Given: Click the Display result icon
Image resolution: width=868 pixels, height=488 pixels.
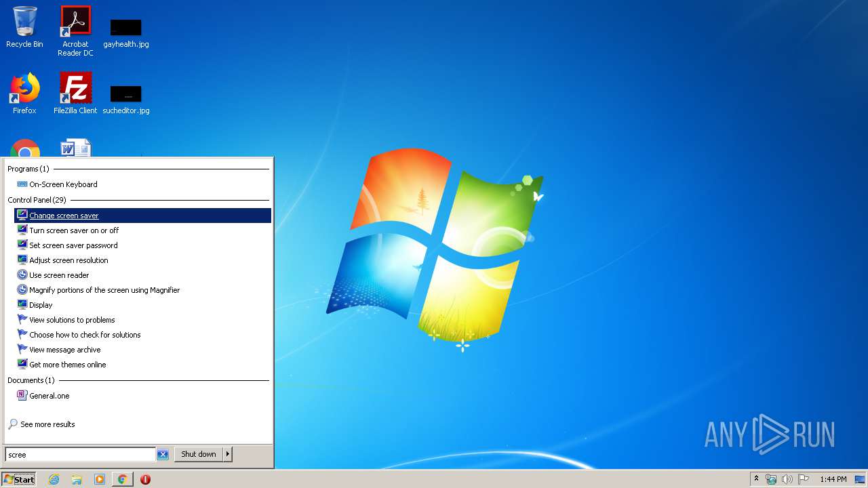Looking at the screenshot, I should click(x=22, y=305).
